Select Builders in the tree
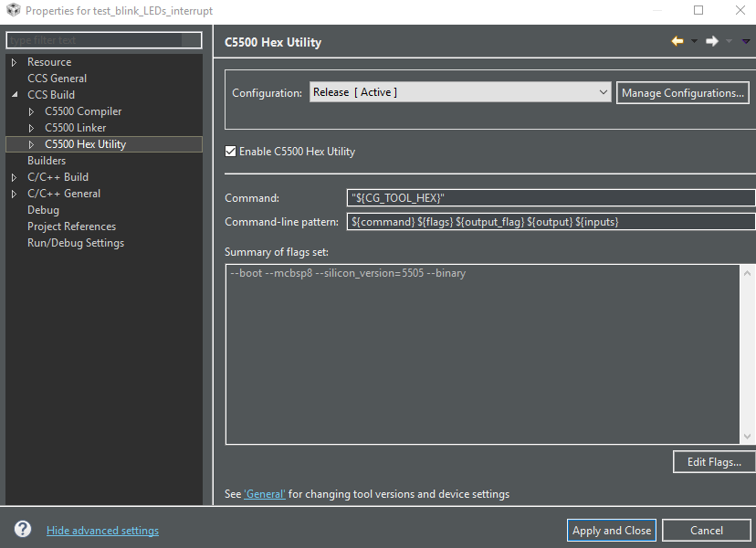 coord(47,161)
